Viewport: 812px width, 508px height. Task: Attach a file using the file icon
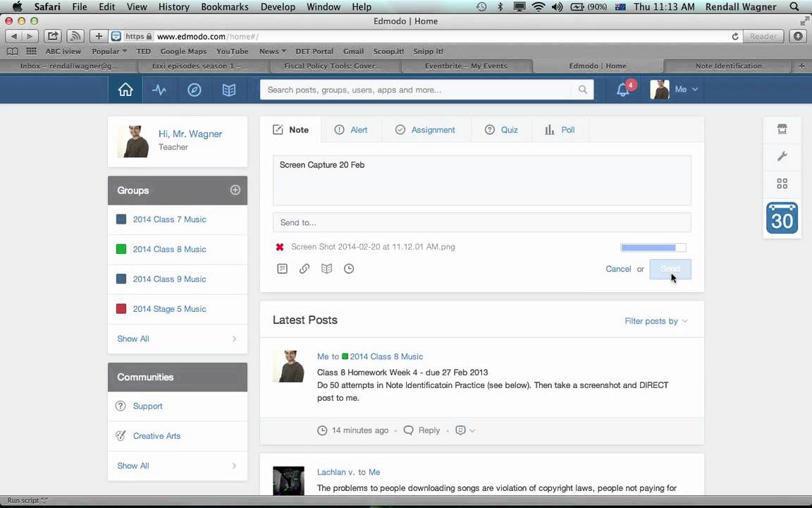[x=282, y=269]
